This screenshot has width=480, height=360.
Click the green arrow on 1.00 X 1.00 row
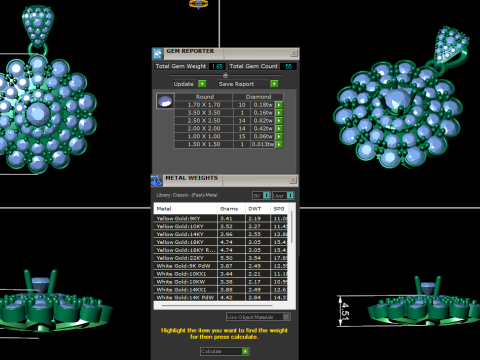pyautogui.click(x=279, y=137)
